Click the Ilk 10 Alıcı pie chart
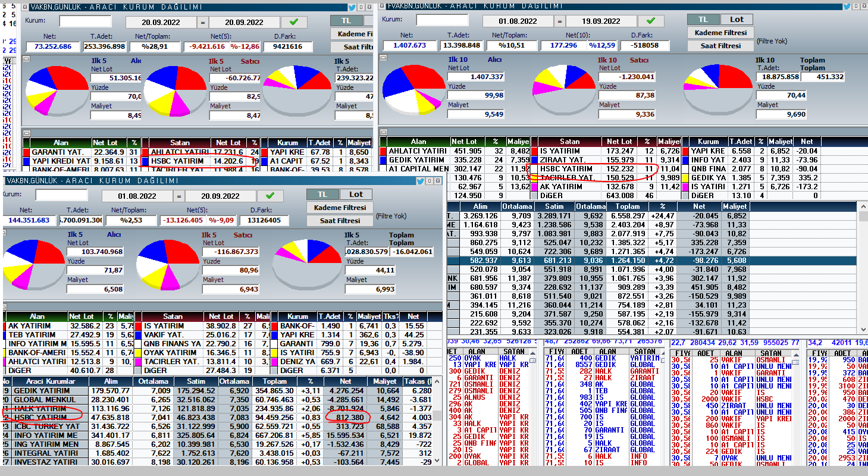The height and width of the screenshot is (476, 868). (x=415, y=90)
